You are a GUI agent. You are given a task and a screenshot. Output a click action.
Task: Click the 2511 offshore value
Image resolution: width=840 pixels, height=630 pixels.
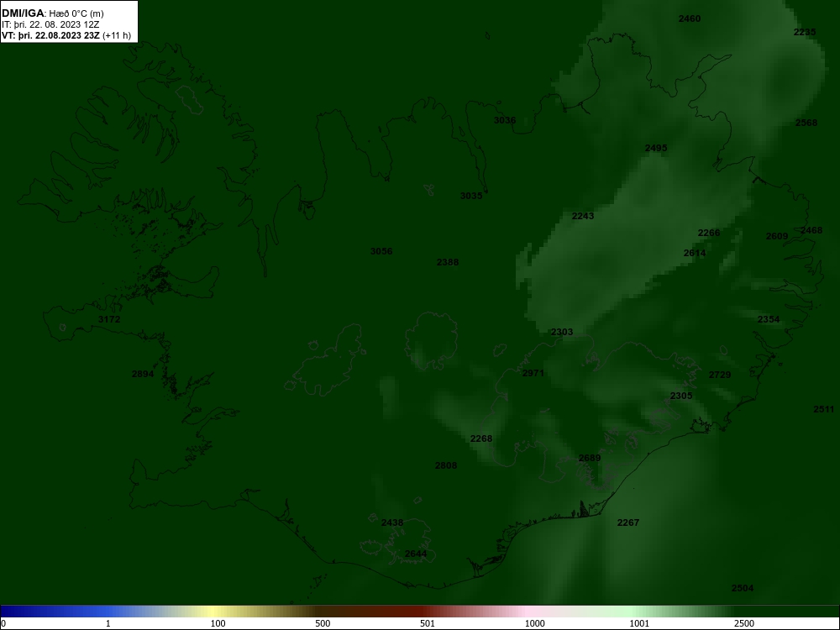(x=824, y=409)
